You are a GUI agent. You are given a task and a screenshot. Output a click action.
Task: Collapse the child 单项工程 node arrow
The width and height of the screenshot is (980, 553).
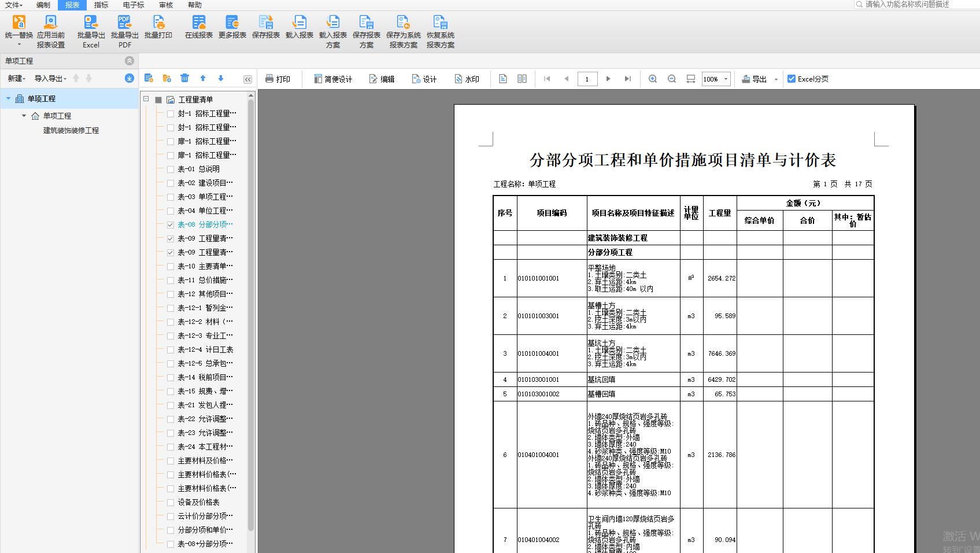24,116
